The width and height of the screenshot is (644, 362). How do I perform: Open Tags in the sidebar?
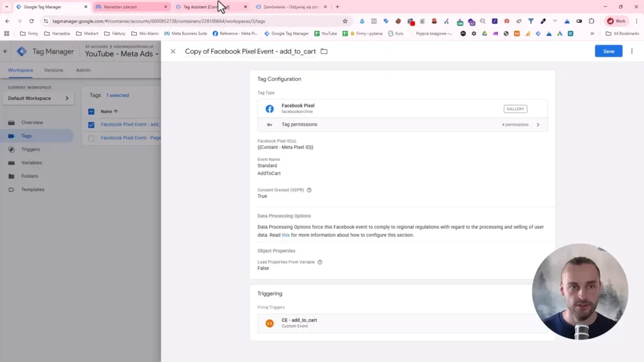point(26,136)
